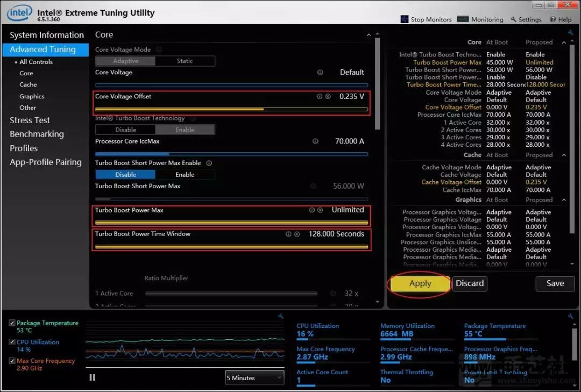Viewport: 581px width, 392px height.
Task: Click the yellow Apply button
Action: (x=420, y=283)
